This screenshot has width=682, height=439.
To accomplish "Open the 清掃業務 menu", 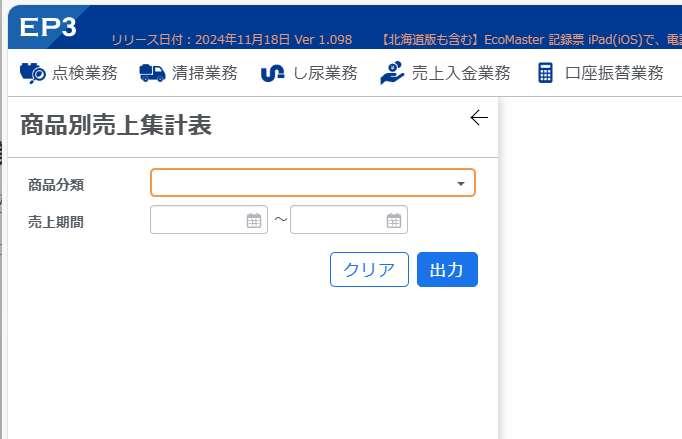I will point(188,73).
